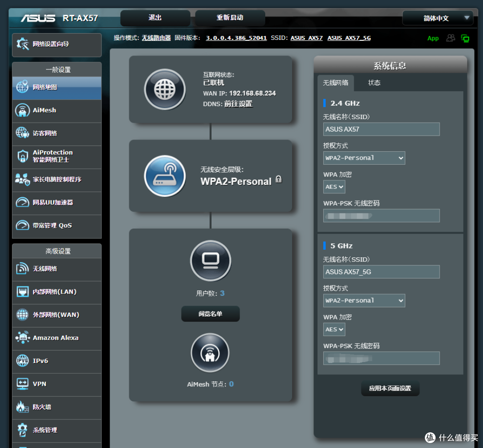Open the VPN monitor icon
483x448 pixels.
pos(22,384)
